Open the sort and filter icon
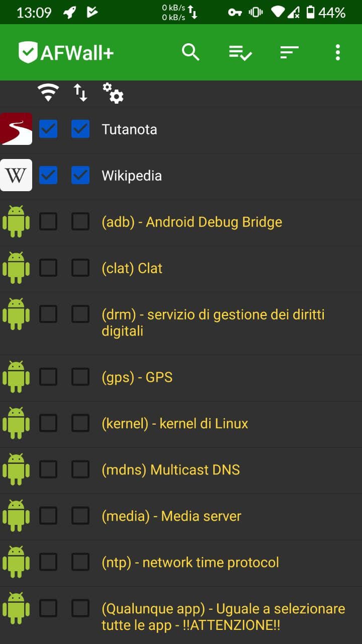The width and height of the screenshot is (362, 644). click(x=289, y=52)
